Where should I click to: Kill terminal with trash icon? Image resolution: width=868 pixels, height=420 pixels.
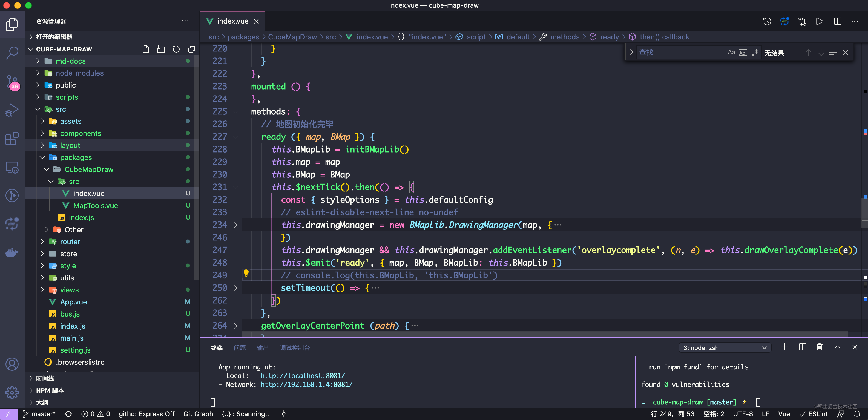click(820, 347)
